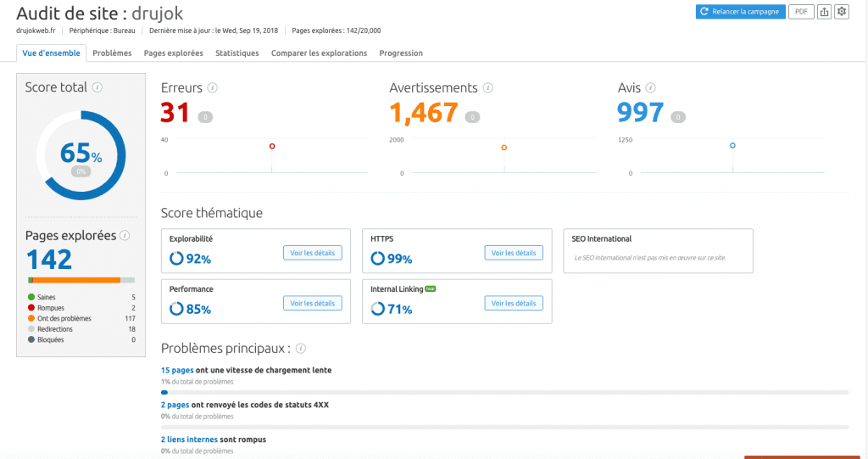Click the Rompues legend row label
This screenshot has height=459, width=868.
[x=51, y=308]
